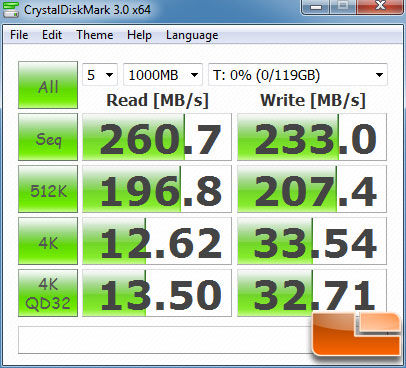
Task: Click the CrystalDiskMark title bar icon
Action: (x=11, y=10)
